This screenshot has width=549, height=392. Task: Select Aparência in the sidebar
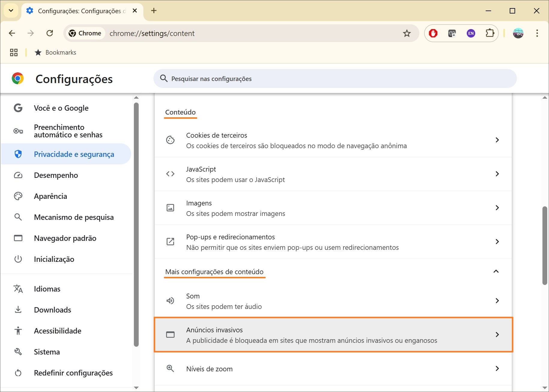pos(50,196)
